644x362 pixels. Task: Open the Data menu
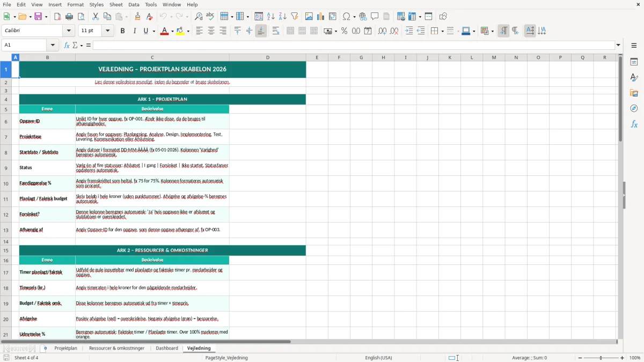coord(134,4)
